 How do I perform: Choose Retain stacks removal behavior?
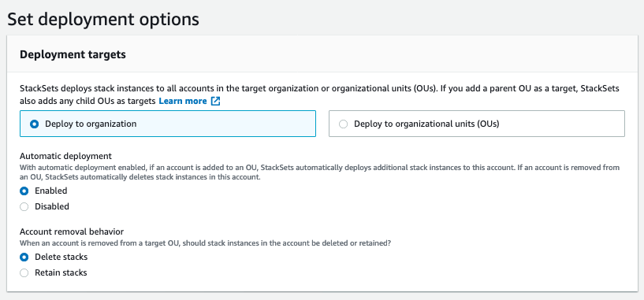24,273
